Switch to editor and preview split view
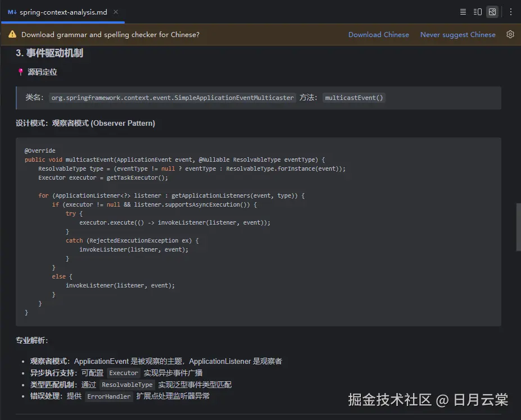Image resolution: width=521 pixels, height=420 pixels. coord(478,12)
